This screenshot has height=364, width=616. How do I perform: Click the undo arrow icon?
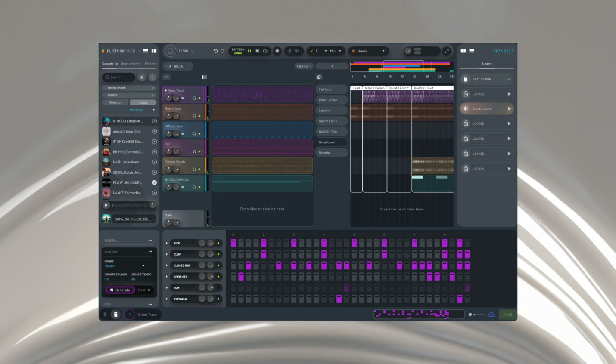[215, 51]
